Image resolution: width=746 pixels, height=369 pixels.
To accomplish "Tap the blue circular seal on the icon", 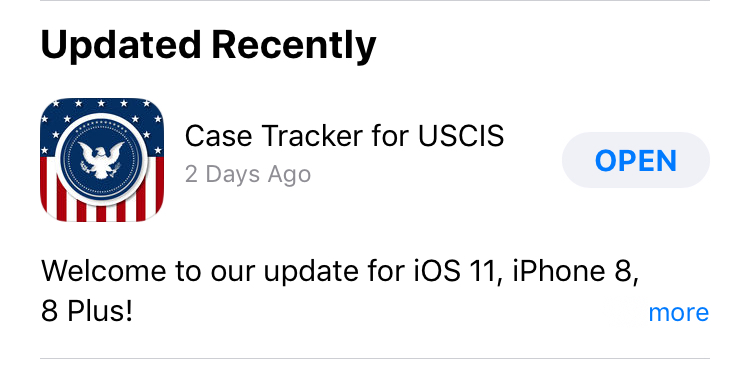I will (102, 160).
